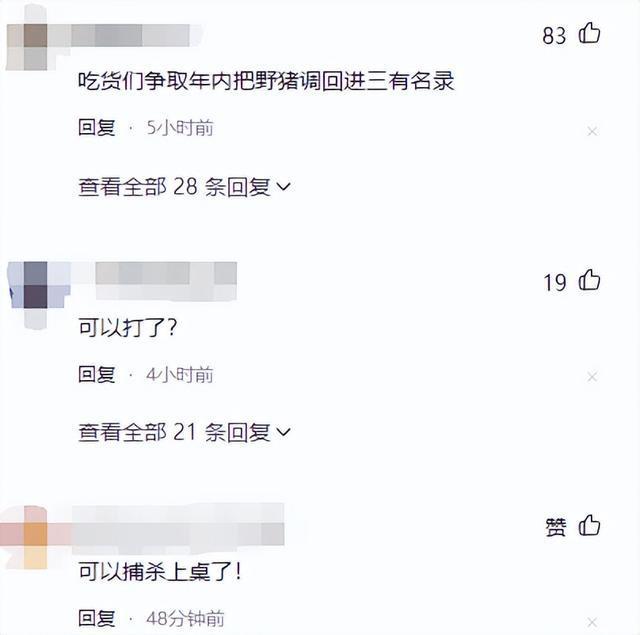
Task: Click the chevron next to 21 条回复
Action: 283,432
